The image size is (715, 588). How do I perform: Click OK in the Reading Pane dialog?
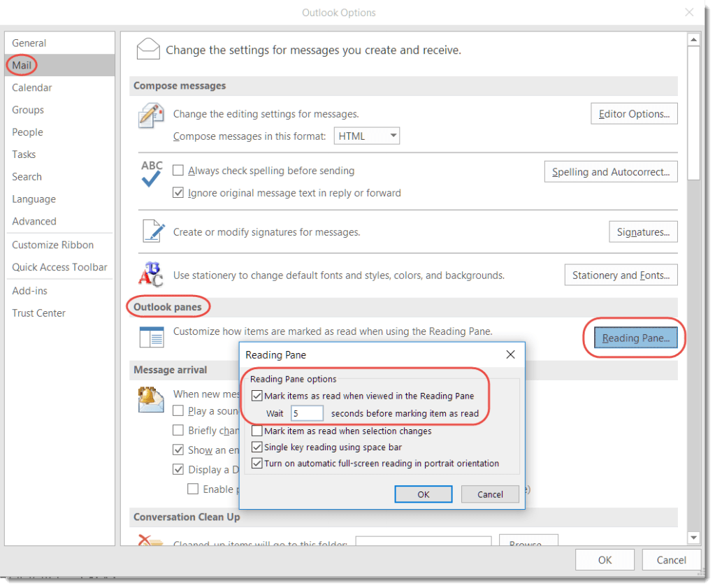coord(423,494)
